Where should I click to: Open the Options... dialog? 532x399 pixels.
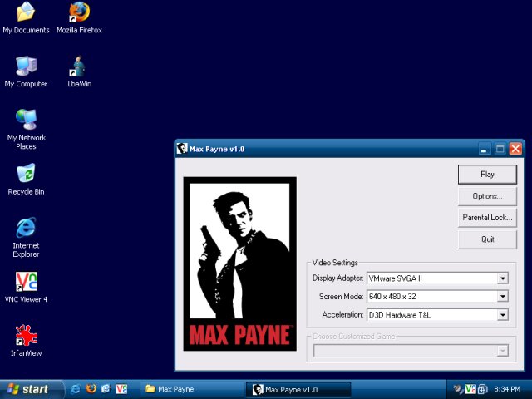coord(487,196)
